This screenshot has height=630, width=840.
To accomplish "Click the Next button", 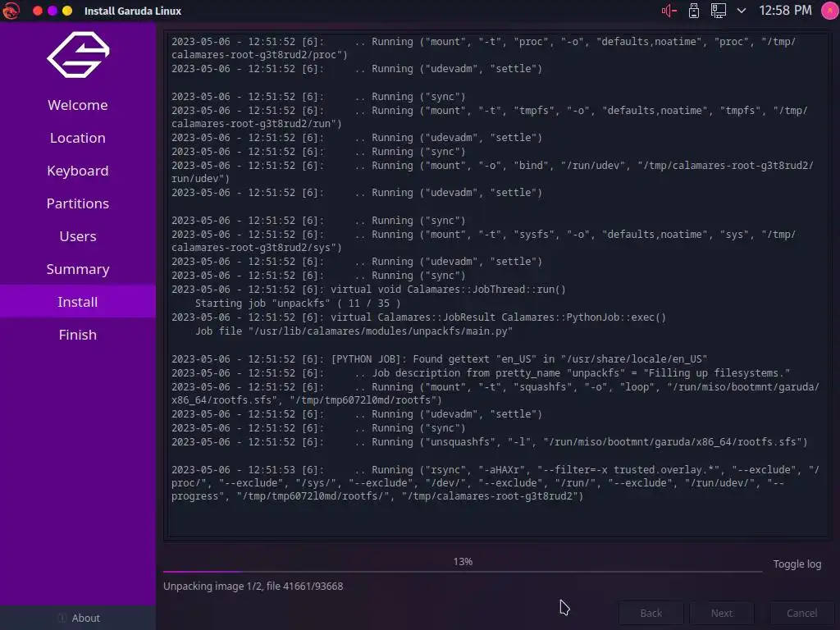I will (722, 613).
